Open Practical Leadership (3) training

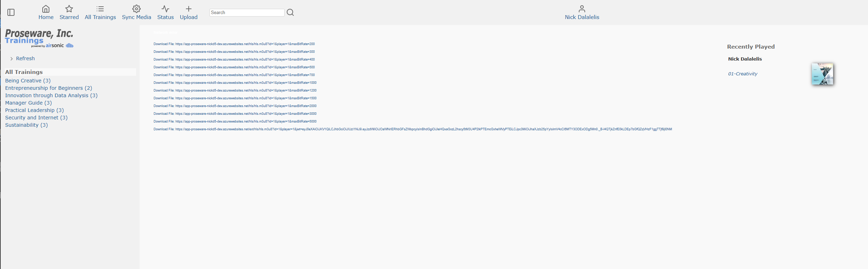click(35, 110)
